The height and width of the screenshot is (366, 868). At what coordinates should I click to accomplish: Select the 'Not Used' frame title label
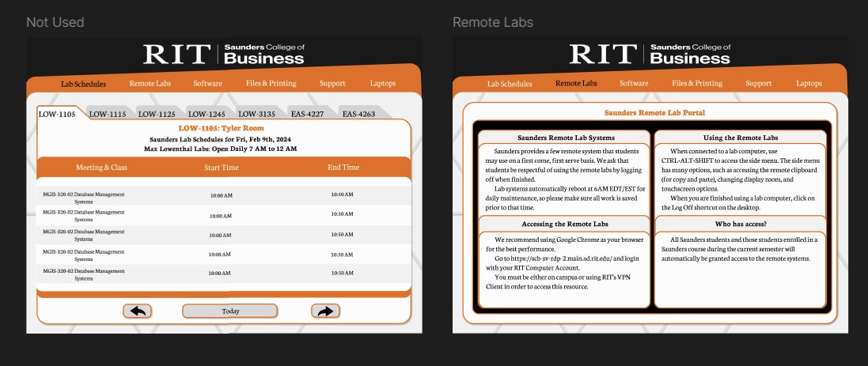click(55, 22)
